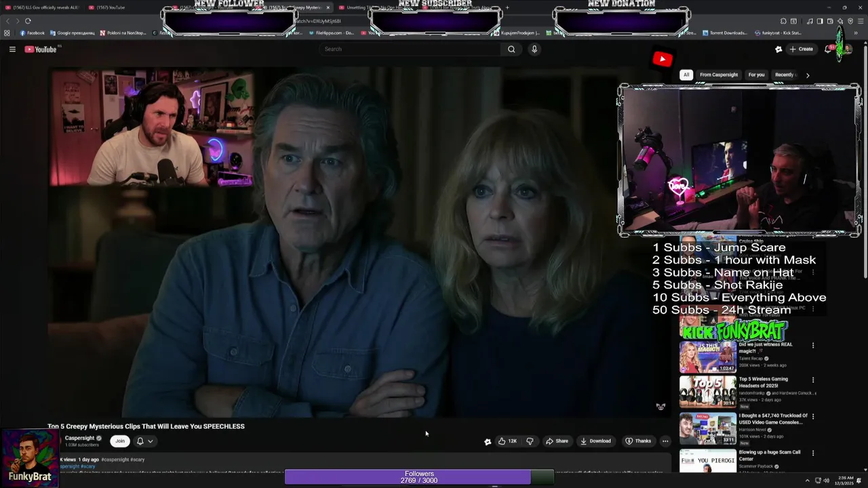
Task: Open the YouTube hamburger guide menu
Action: click(12, 49)
